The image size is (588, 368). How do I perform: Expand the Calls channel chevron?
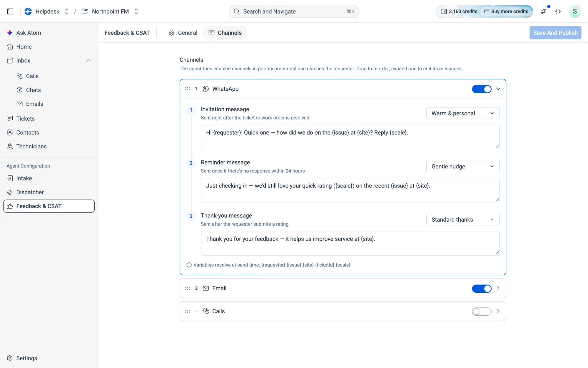click(x=498, y=311)
